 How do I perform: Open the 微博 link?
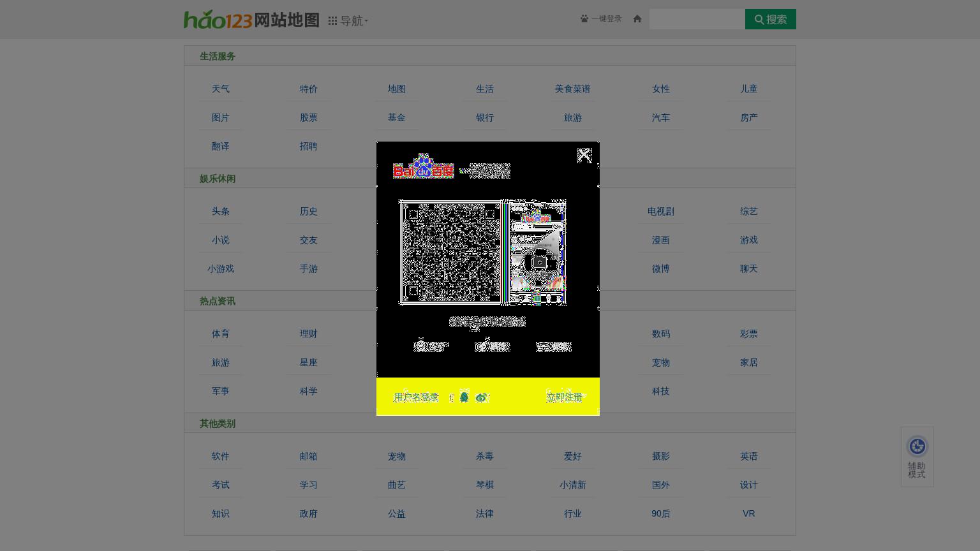point(661,269)
